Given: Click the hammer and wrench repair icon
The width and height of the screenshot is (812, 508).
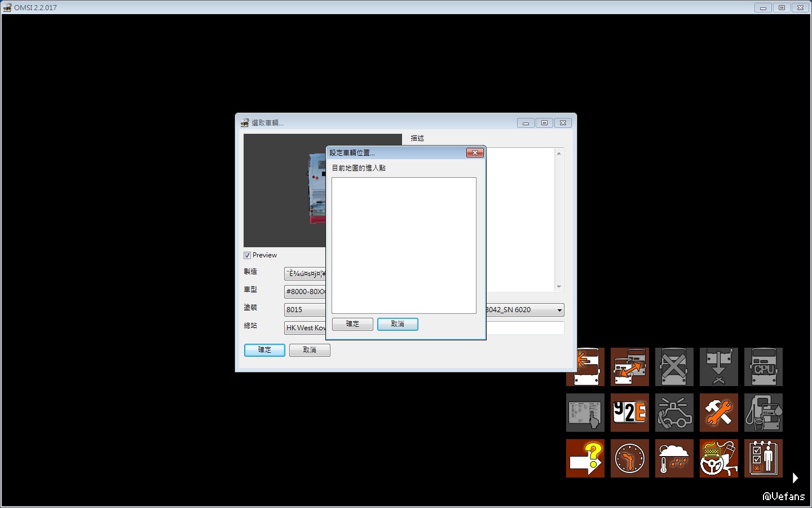Looking at the screenshot, I should coord(719,413).
